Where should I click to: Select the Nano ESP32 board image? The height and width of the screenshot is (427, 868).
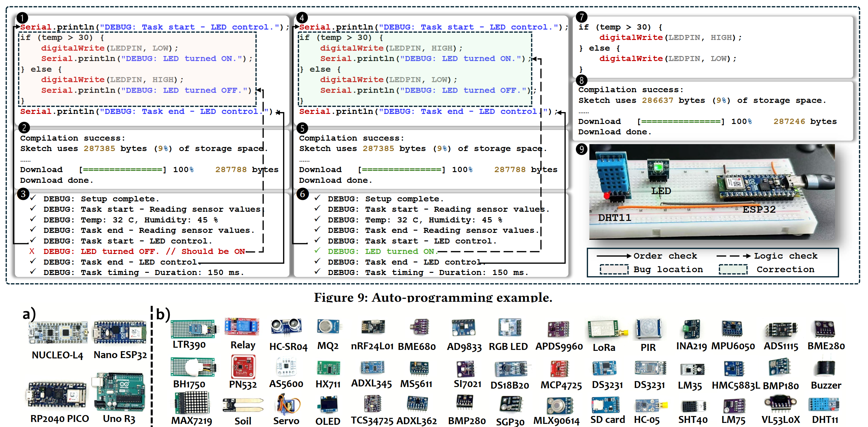(120, 332)
